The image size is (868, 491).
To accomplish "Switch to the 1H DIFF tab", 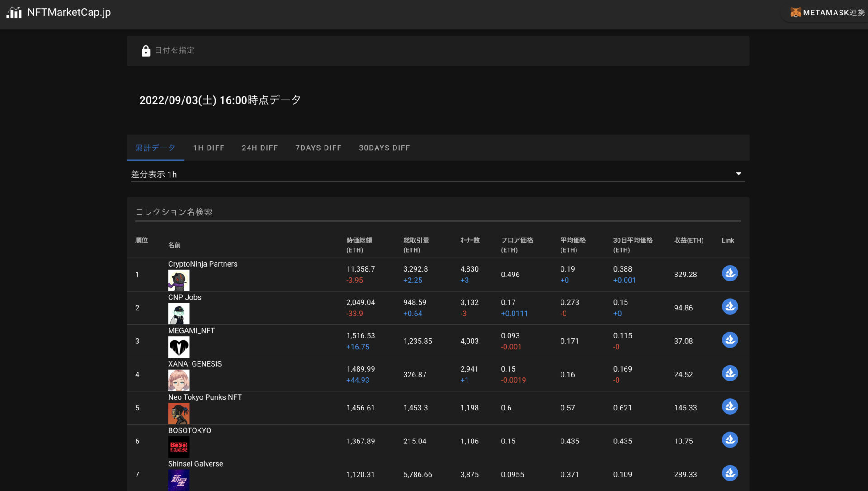I will click(x=209, y=148).
